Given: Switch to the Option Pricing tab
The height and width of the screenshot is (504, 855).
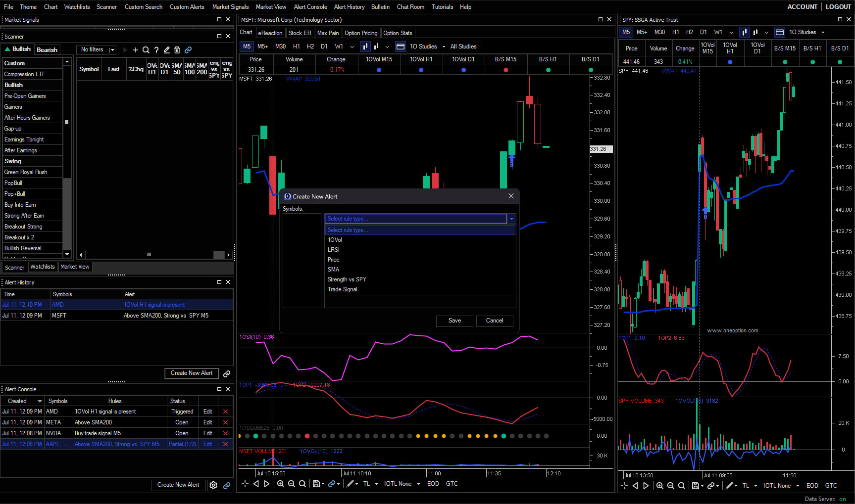Looking at the screenshot, I should [x=361, y=33].
